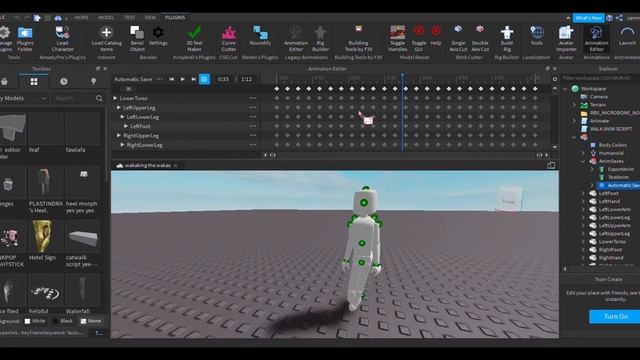Expand the LeftLowerLeg track
This screenshot has height=360, width=640.
[122, 117]
